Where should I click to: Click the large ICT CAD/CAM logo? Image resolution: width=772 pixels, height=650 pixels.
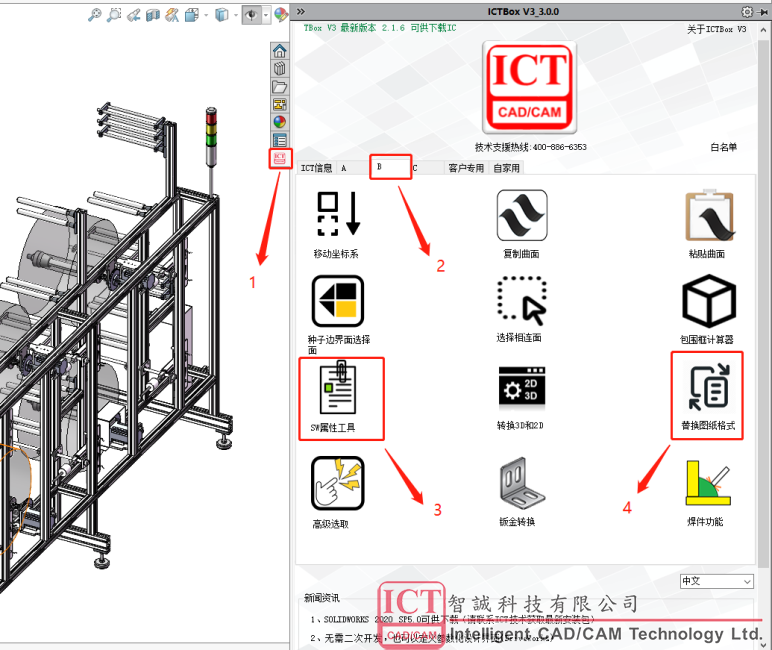(x=529, y=88)
